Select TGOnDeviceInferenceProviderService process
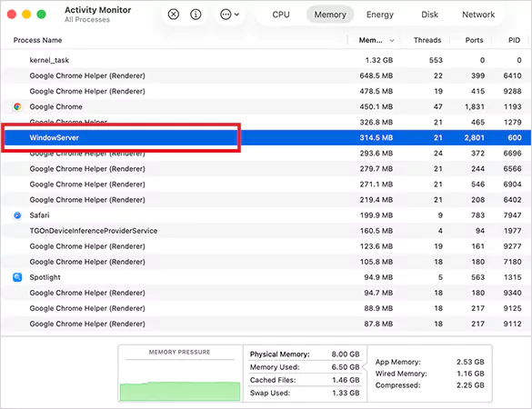This screenshot has height=409, width=532. 266,231
